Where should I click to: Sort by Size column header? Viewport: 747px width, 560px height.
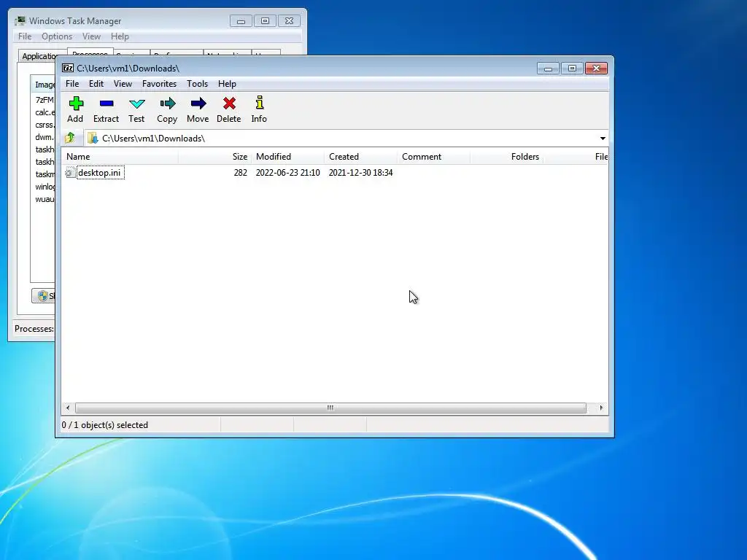(x=214, y=157)
